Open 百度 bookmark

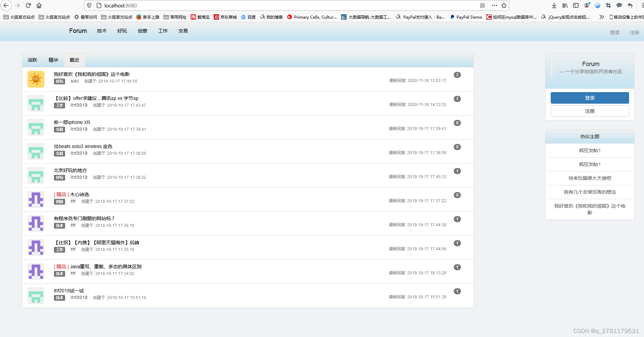(248, 17)
